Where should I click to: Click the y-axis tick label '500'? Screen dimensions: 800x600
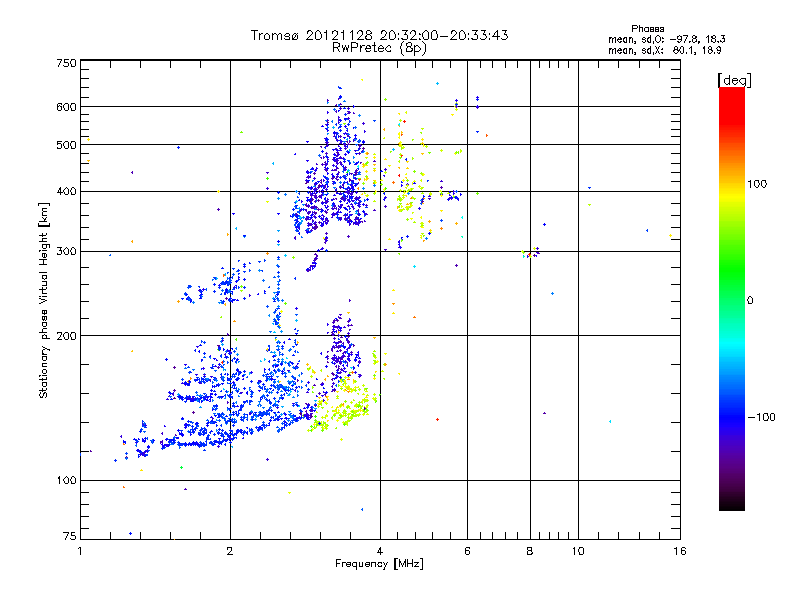[x=66, y=145]
